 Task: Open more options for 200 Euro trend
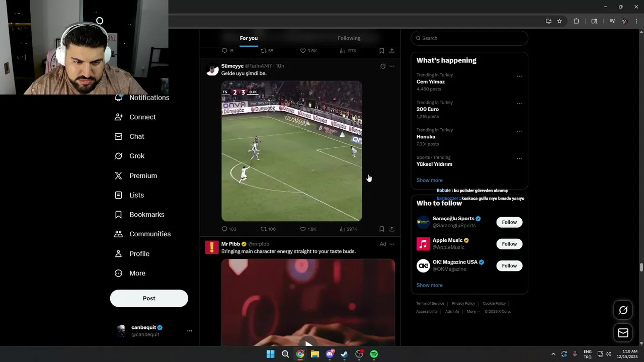(x=519, y=104)
